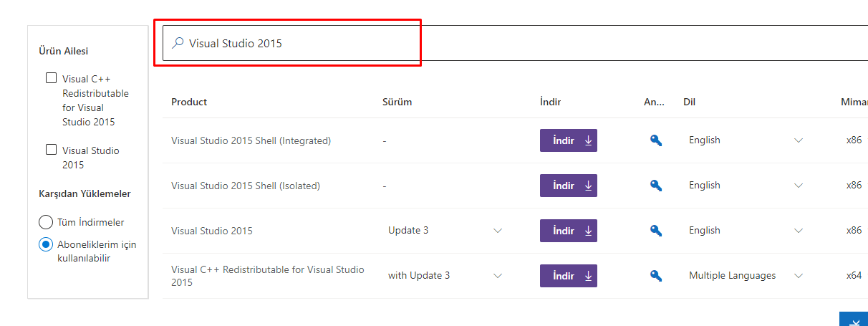Download Visual Studio 2015 Shell (Integrated) with İndir
The width and height of the screenshot is (868, 326).
[x=568, y=140]
